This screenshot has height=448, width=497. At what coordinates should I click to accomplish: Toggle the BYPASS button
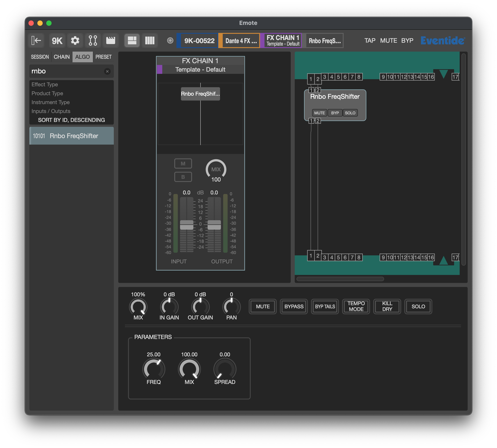(x=294, y=307)
